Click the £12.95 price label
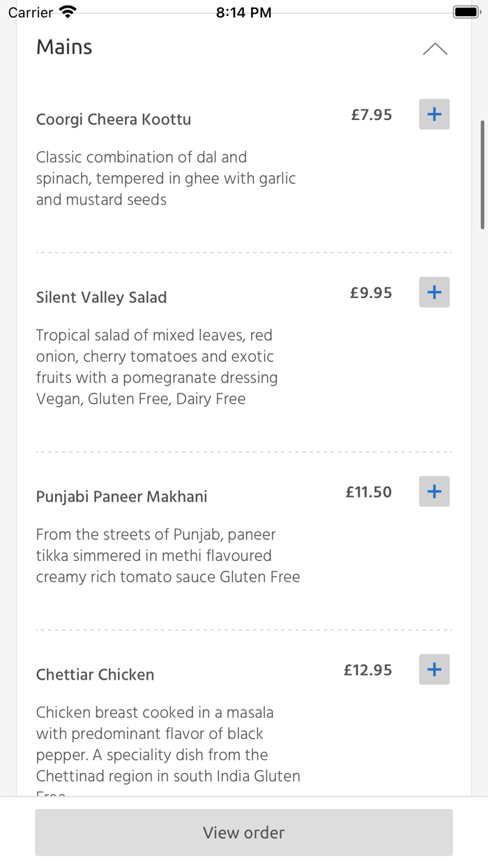The height and width of the screenshot is (868, 488). coord(368,670)
